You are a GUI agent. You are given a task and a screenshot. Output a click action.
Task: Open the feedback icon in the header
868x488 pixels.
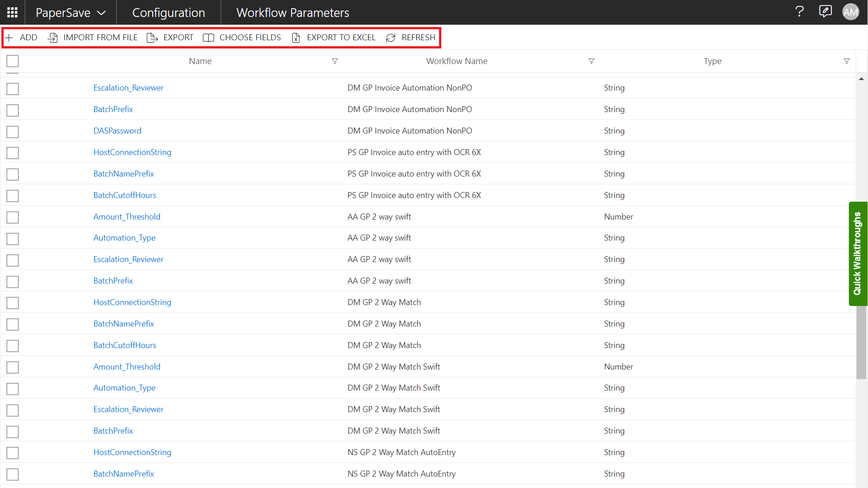click(x=825, y=12)
